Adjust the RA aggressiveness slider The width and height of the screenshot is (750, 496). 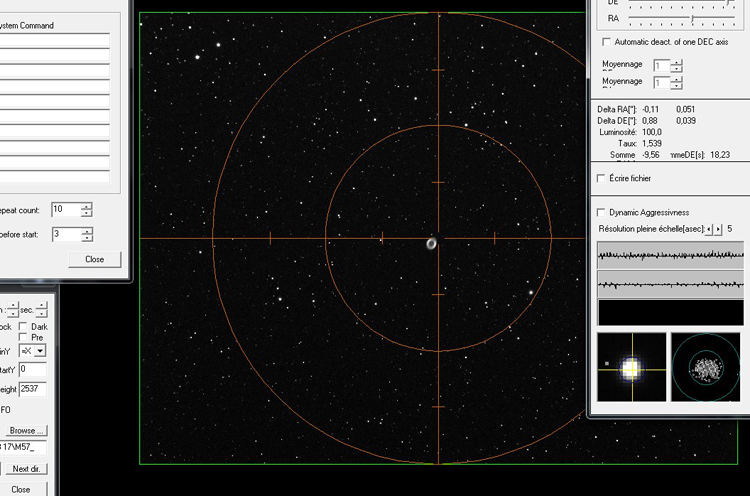(692, 18)
